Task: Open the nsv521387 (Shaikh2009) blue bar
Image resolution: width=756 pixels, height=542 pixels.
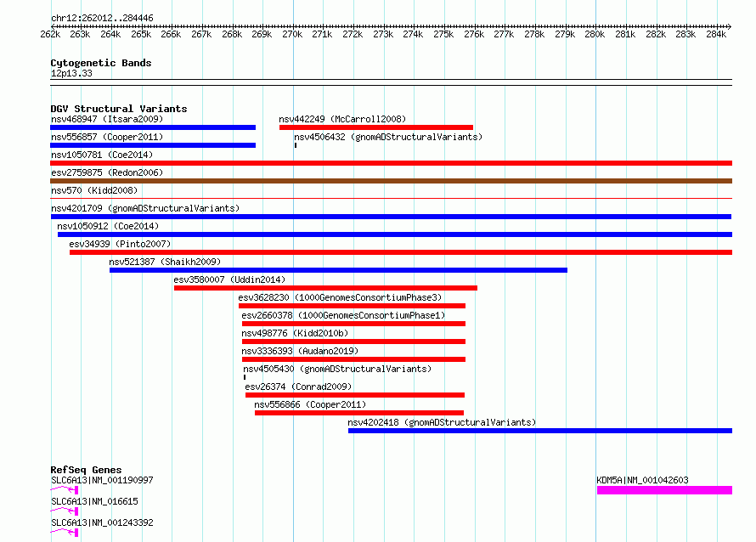Action: click(x=338, y=270)
